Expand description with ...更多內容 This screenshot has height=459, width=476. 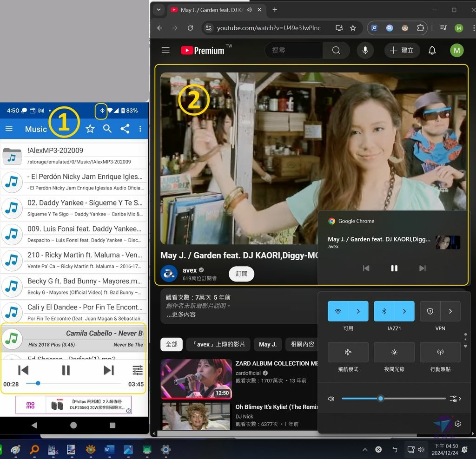(x=181, y=315)
